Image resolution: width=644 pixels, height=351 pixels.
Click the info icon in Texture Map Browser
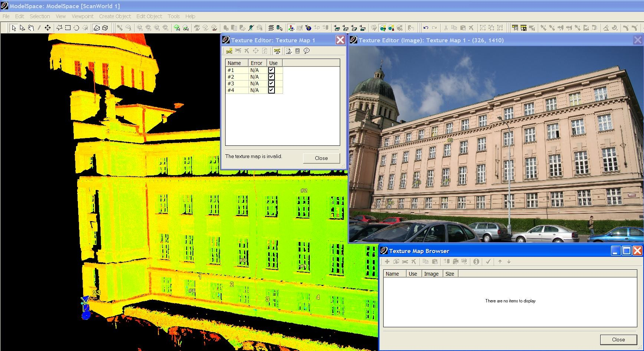point(476,262)
